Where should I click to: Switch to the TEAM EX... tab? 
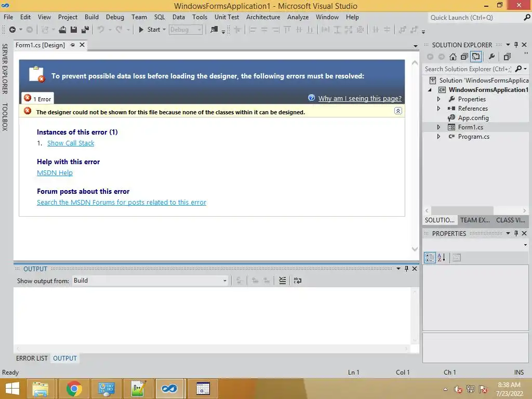475,220
